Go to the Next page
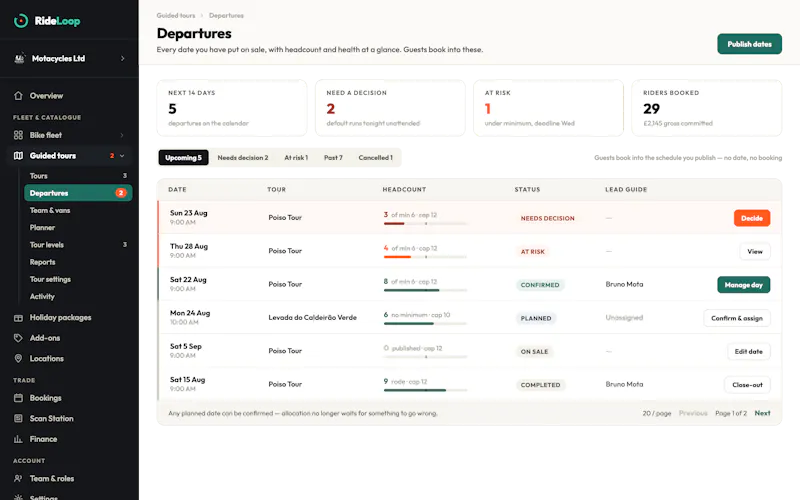This screenshot has width=800, height=500. pos(762,413)
